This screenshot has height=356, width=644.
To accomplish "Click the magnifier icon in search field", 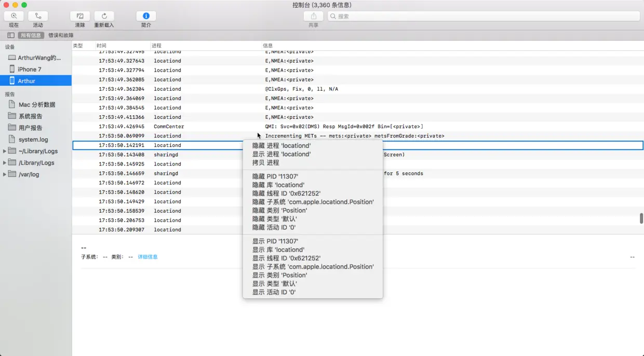I will click(333, 16).
